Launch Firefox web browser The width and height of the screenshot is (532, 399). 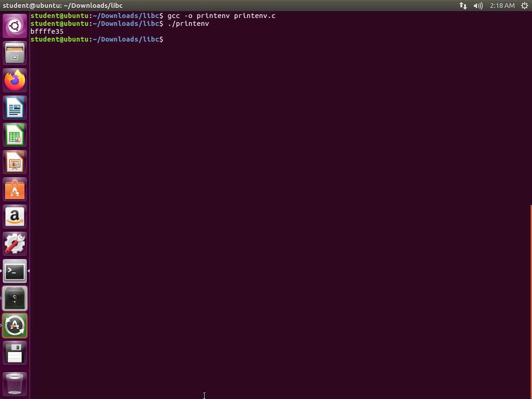click(x=15, y=80)
